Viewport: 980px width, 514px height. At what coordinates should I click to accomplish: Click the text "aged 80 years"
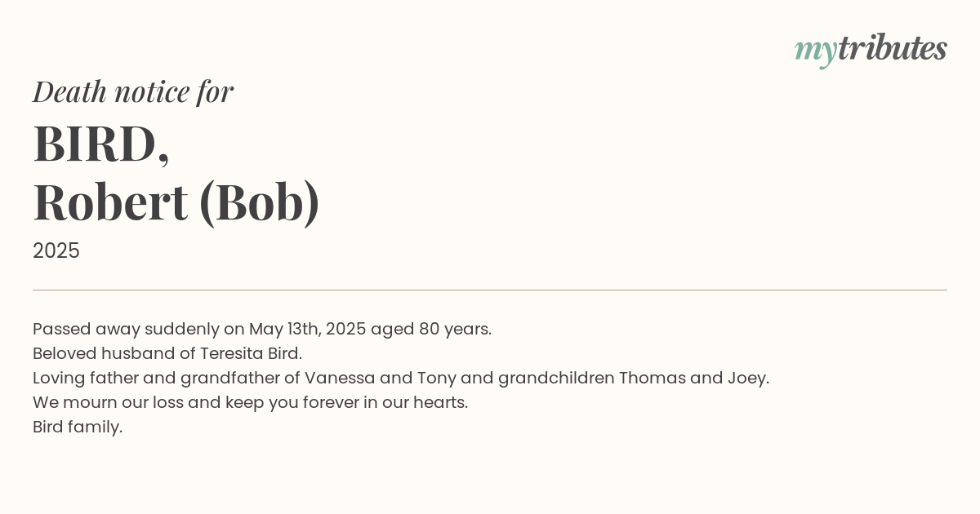point(430,329)
